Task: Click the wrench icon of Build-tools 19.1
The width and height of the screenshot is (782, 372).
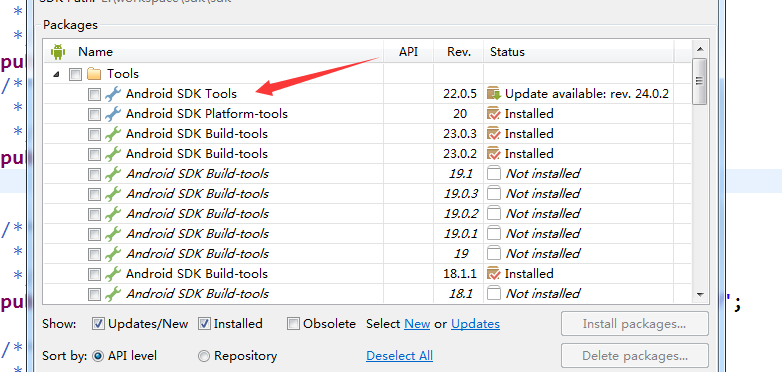Action: [x=113, y=174]
